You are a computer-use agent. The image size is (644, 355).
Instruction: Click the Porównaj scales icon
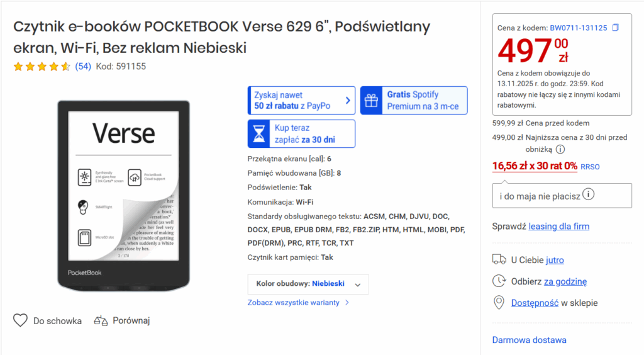coord(101,320)
